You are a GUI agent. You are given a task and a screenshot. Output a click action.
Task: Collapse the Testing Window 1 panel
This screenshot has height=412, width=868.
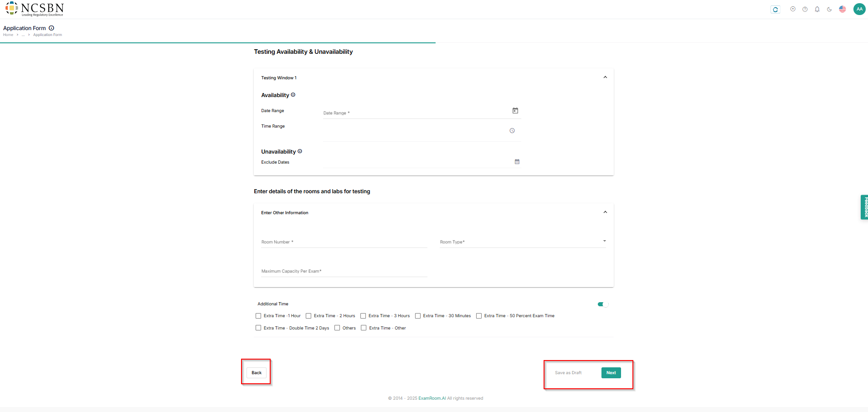pyautogui.click(x=605, y=77)
